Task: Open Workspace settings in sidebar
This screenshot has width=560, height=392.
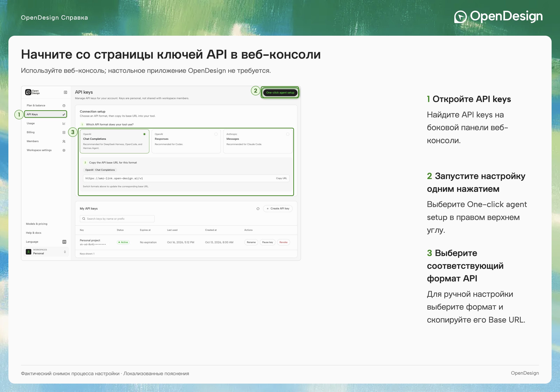Action: click(x=46, y=150)
